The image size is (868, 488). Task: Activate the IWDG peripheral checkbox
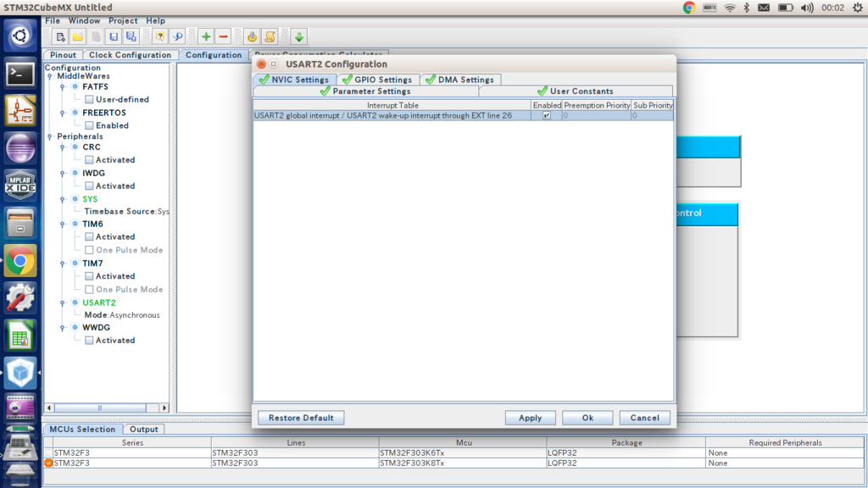(89, 186)
